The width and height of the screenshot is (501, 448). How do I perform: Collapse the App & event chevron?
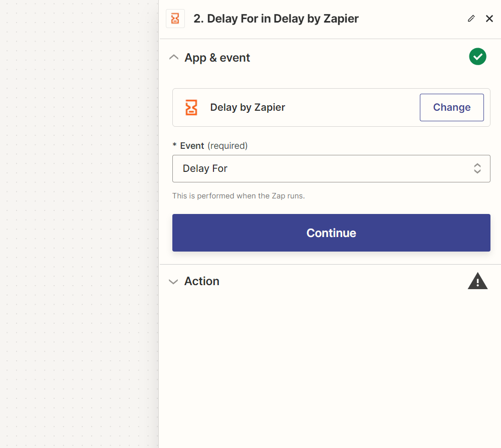point(174,58)
